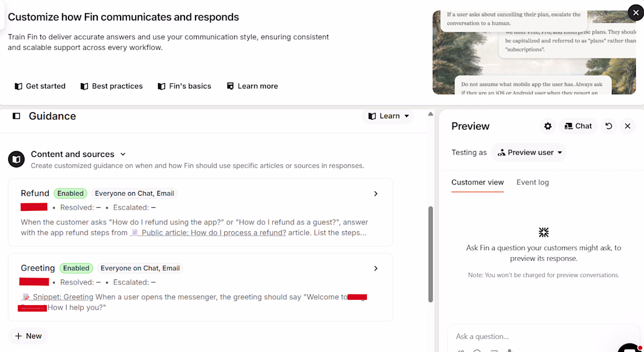Viewport: 644px width, 352px height.
Task: Click "Resolved: –" in the Refund card
Action: click(x=81, y=208)
